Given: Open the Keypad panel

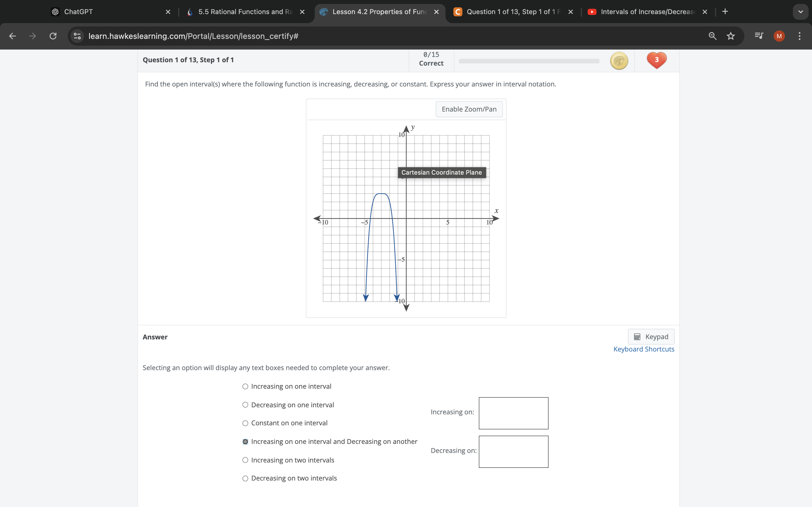Looking at the screenshot, I should (651, 337).
